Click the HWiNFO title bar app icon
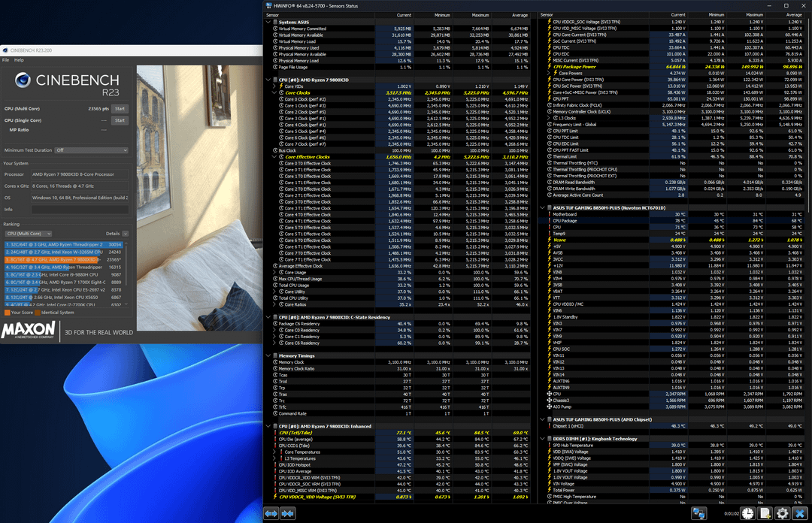812x523 pixels. (268, 6)
